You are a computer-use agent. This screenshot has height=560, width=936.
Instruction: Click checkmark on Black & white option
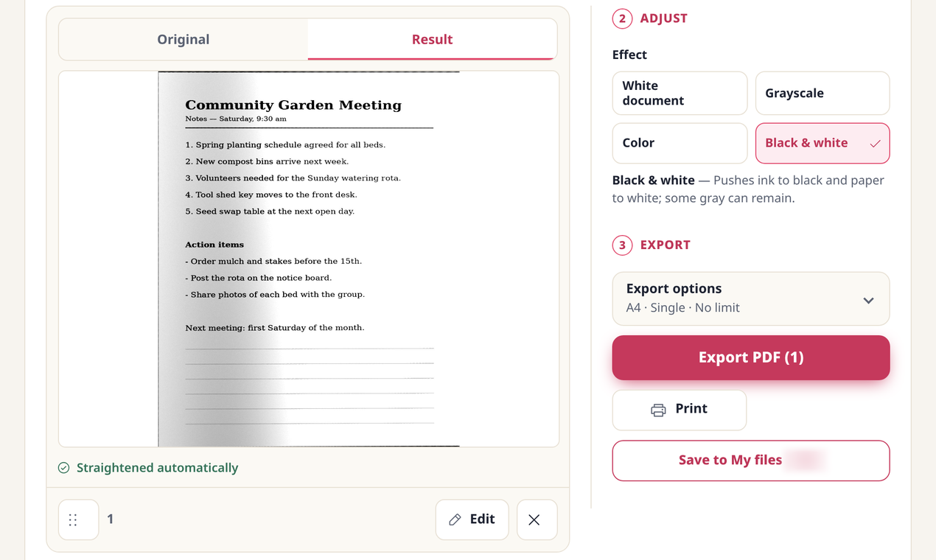coord(875,144)
